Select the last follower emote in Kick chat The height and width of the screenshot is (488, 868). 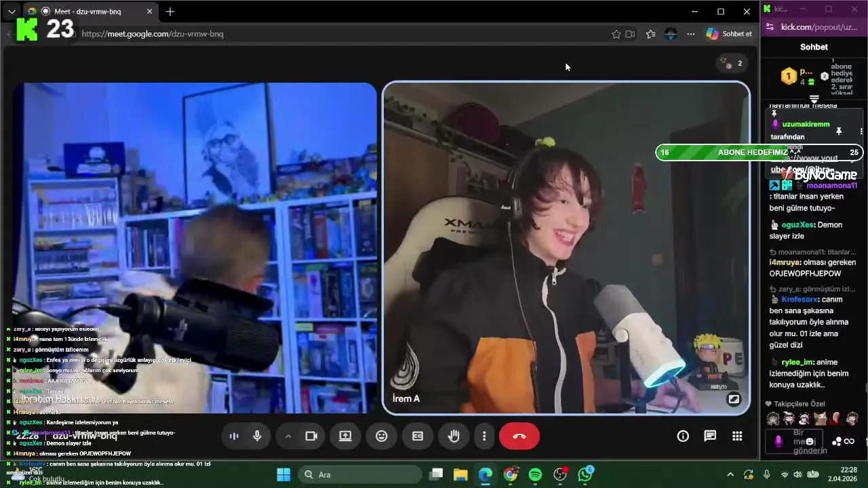[852, 418]
